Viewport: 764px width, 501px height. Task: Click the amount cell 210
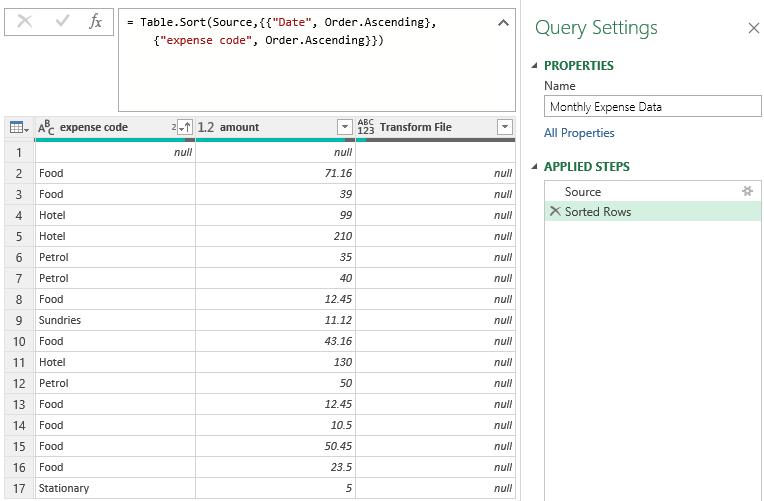pyautogui.click(x=275, y=236)
